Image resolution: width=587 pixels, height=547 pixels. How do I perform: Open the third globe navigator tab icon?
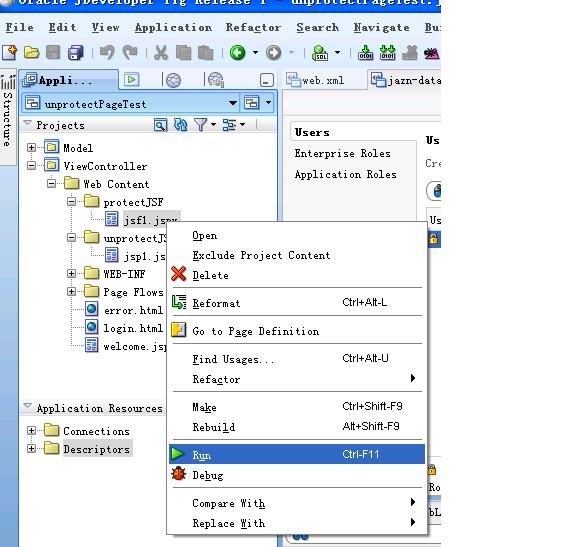pyautogui.click(x=216, y=80)
